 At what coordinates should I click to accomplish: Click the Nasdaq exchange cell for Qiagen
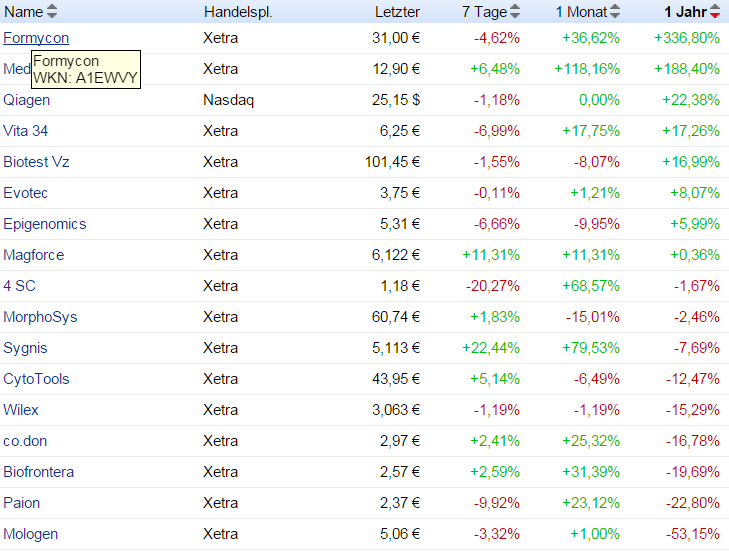(x=224, y=100)
